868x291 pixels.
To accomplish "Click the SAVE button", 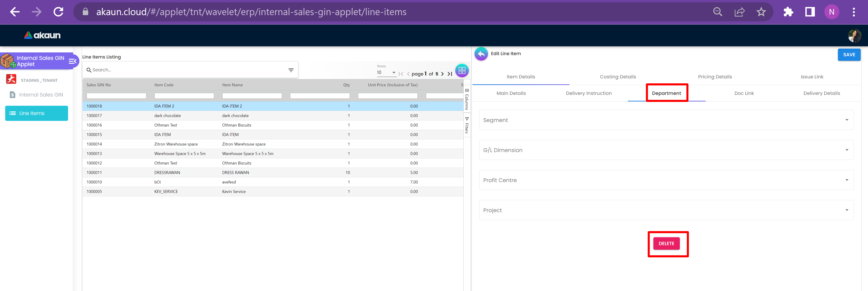I will [849, 55].
